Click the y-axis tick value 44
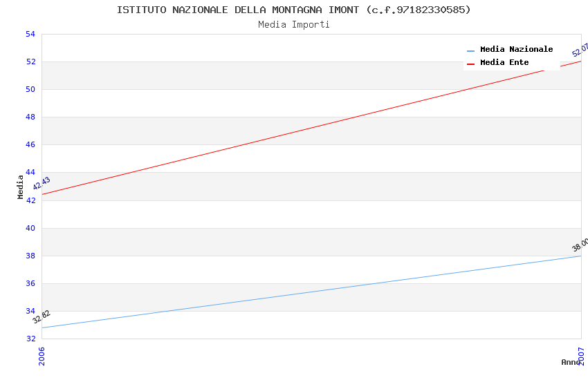The image size is (588, 380). (30, 173)
